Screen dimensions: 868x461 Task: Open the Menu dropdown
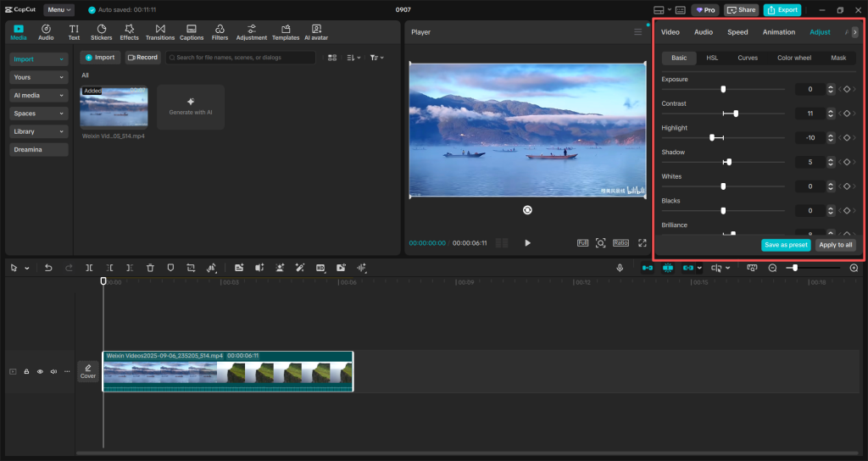click(58, 10)
